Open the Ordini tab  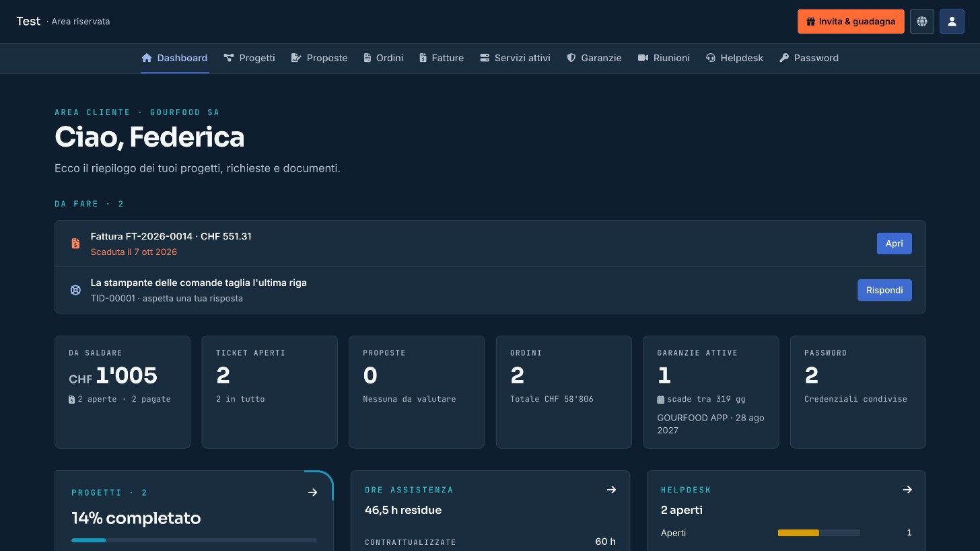[383, 58]
